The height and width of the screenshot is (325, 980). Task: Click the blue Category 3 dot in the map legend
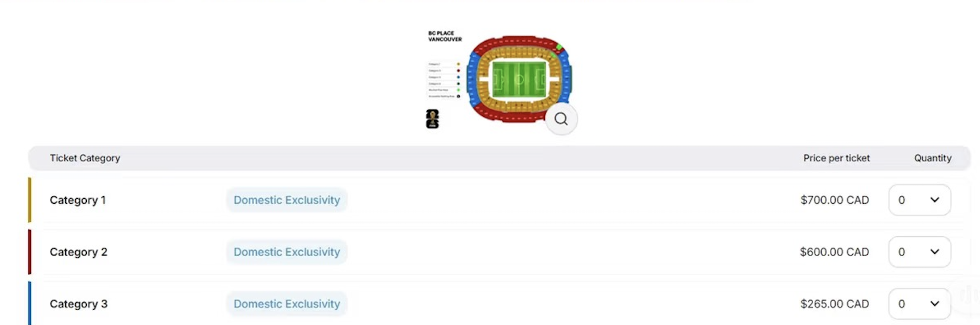point(458,77)
